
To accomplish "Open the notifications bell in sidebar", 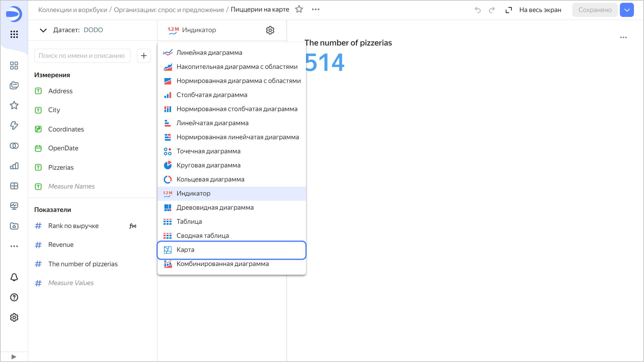I will click(14, 277).
